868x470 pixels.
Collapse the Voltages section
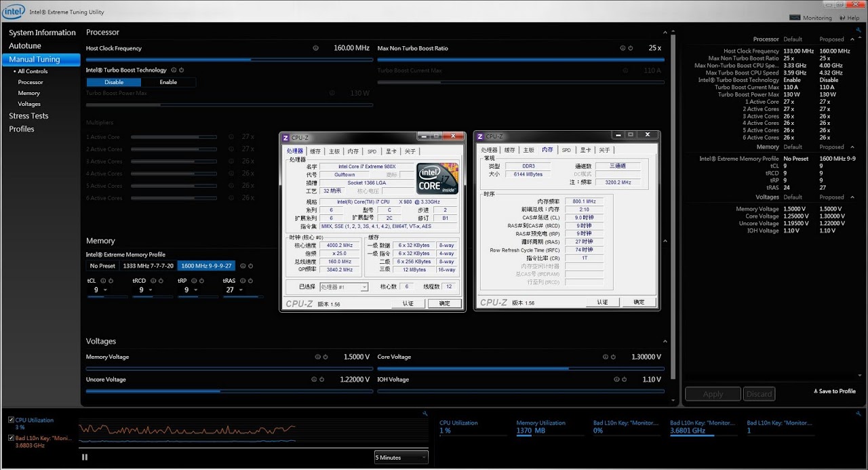coord(665,341)
